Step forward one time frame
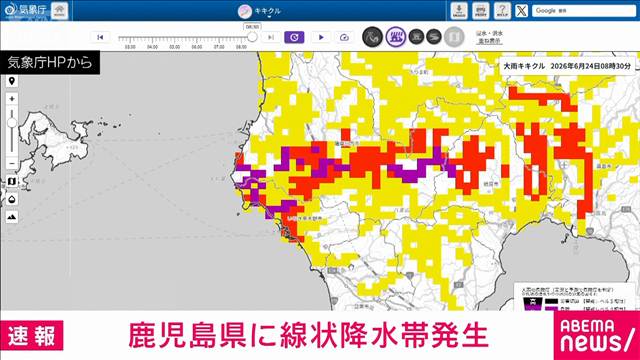Screen dimensions: 640x360 click(271, 37)
